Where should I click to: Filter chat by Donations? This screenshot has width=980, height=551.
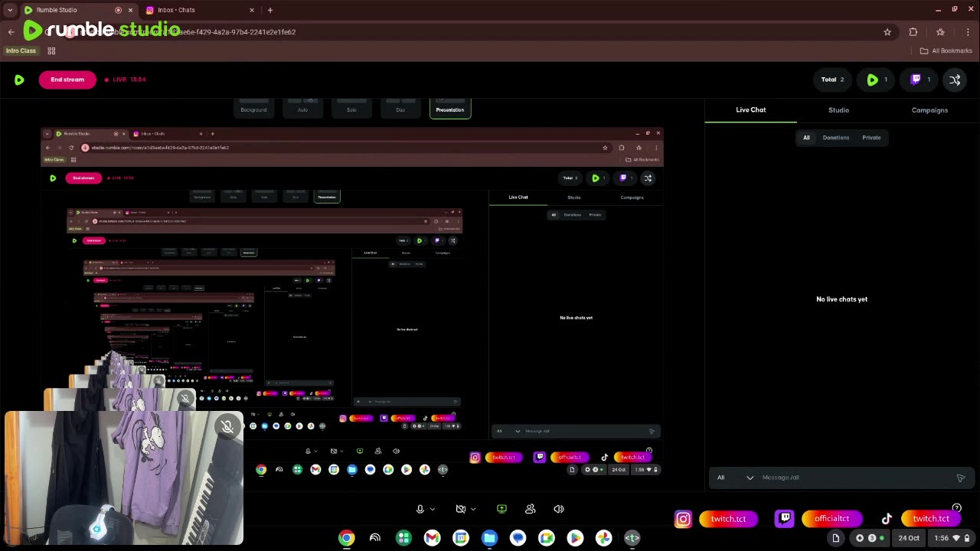(835, 138)
